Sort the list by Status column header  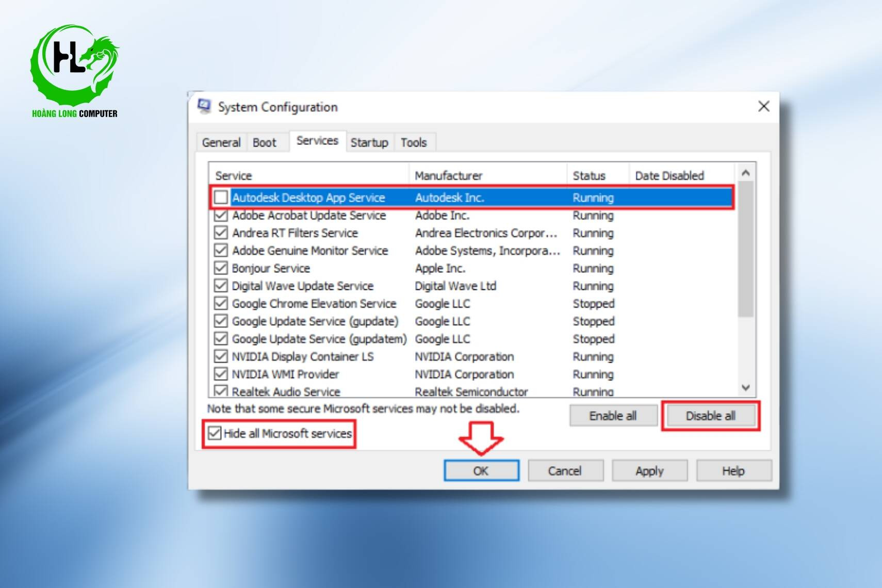pyautogui.click(x=589, y=176)
